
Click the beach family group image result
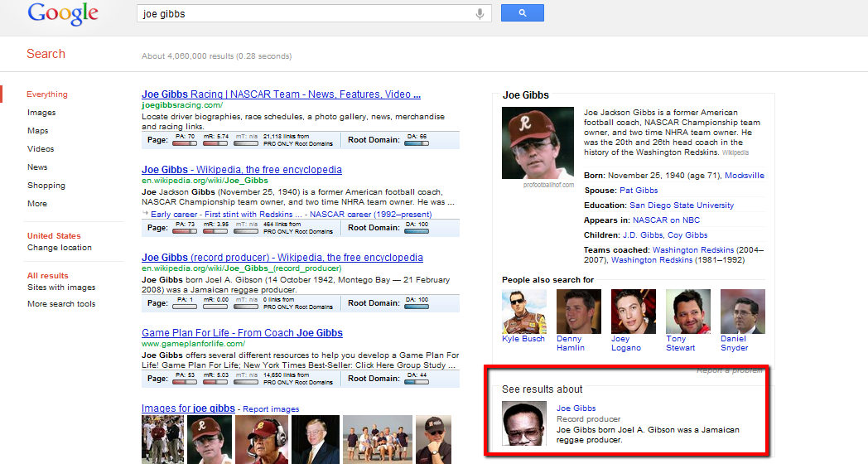pos(378,440)
